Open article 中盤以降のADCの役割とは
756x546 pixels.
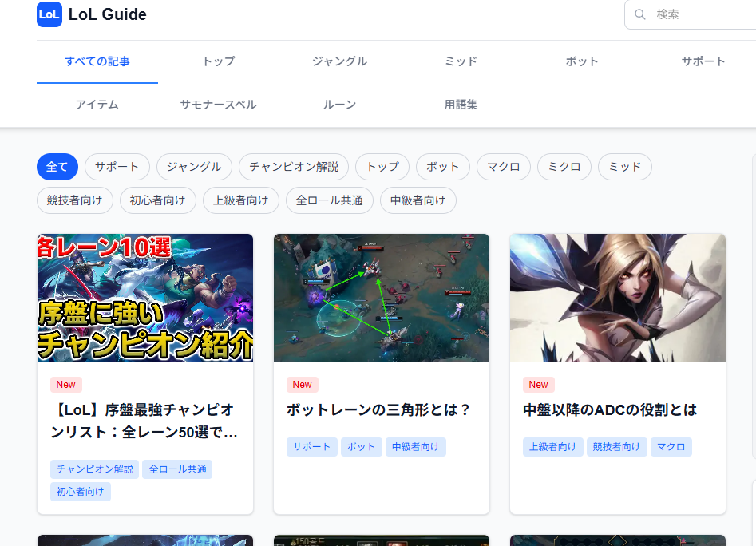(x=610, y=410)
